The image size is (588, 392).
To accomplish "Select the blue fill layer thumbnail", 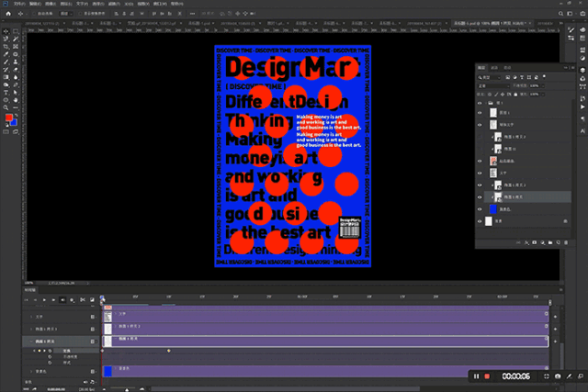I will tap(492, 210).
